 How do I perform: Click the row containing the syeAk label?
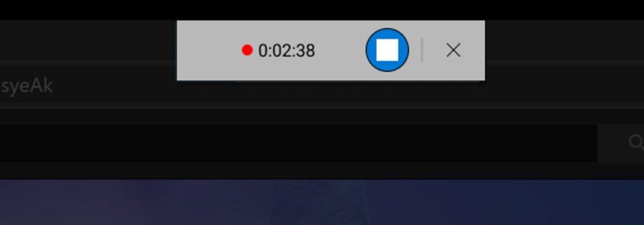322,85
